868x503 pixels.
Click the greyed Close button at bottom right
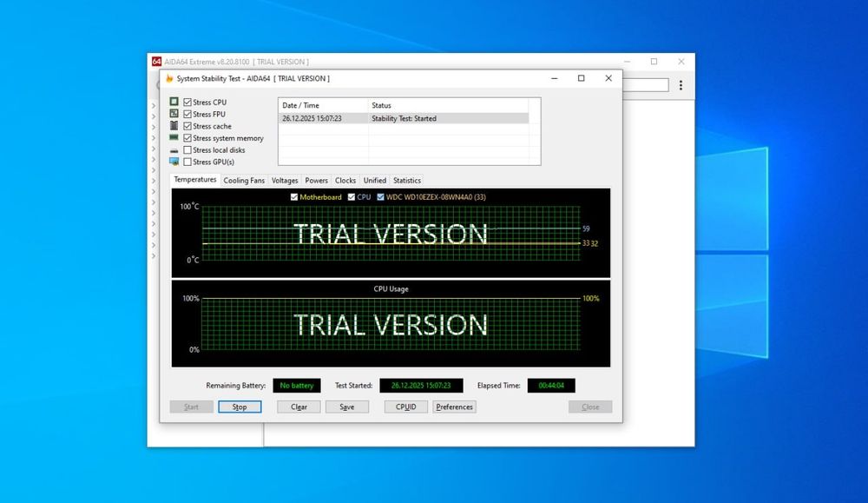click(590, 407)
